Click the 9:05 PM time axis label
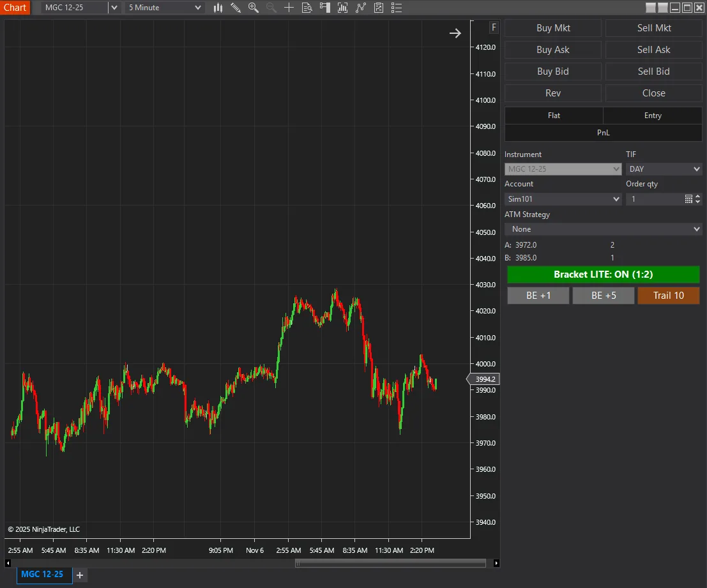707x588 pixels. [x=221, y=550]
